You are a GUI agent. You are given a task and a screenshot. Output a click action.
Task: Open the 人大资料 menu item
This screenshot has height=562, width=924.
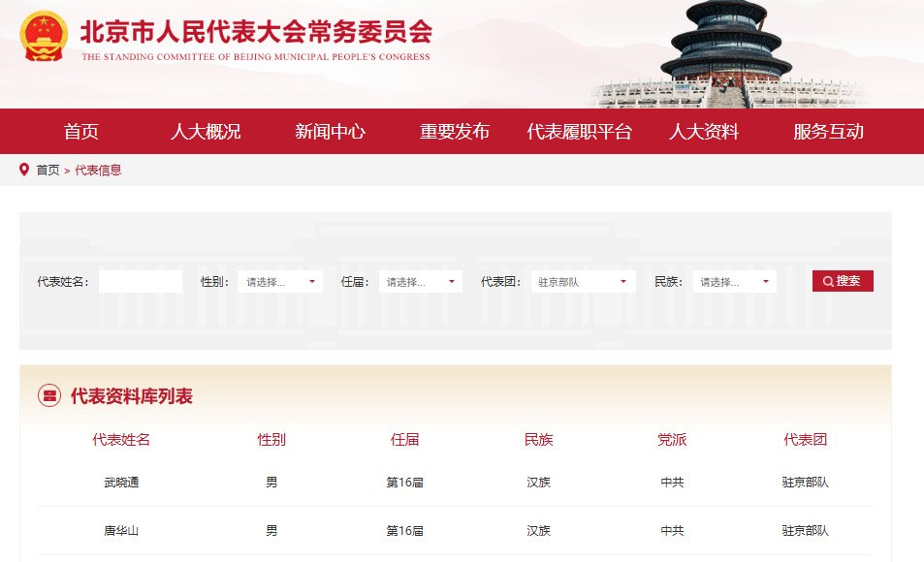pos(704,132)
